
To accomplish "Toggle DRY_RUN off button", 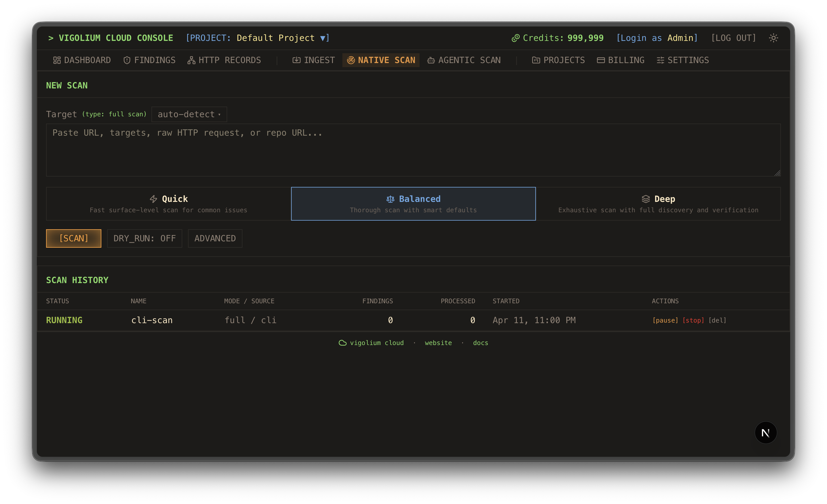I will 145,238.
